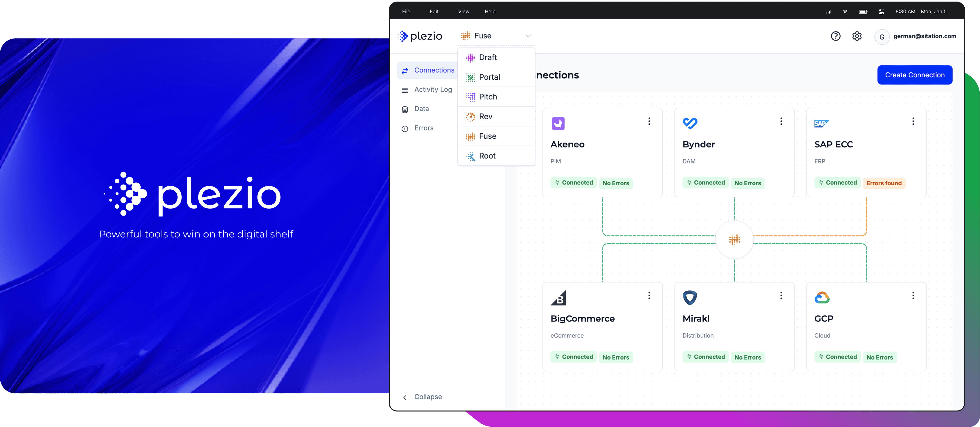Go to Connections in sidebar

[x=428, y=70]
